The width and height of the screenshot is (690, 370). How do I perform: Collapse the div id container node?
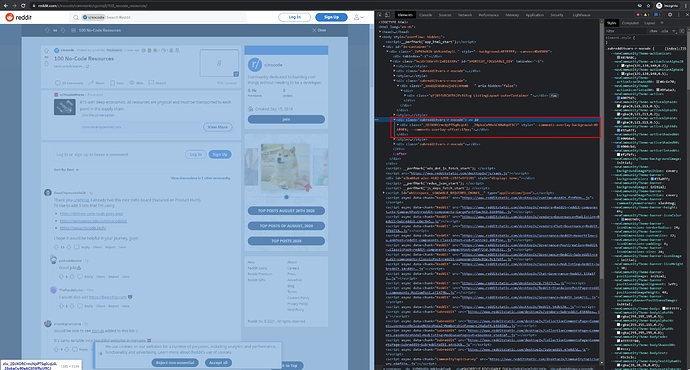click(384, 47)
